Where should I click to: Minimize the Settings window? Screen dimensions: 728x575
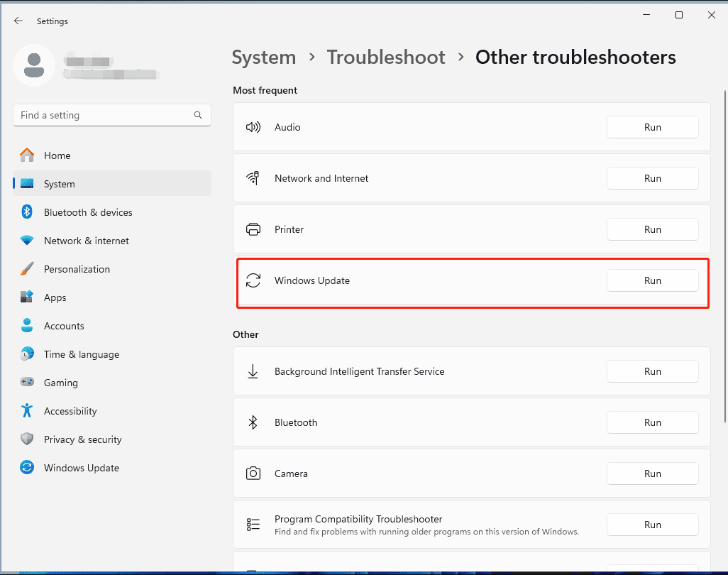[646, 15]
